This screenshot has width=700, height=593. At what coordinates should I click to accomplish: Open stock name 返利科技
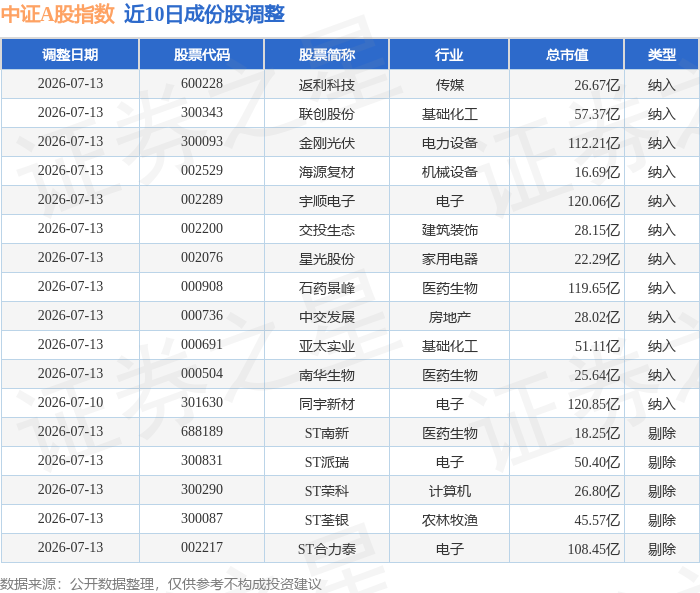[327, 84]
